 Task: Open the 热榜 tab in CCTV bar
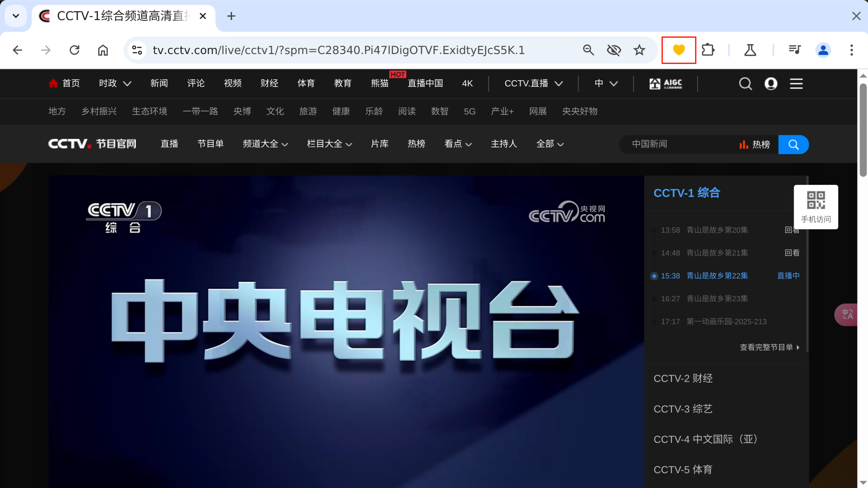tap(416, 144)
